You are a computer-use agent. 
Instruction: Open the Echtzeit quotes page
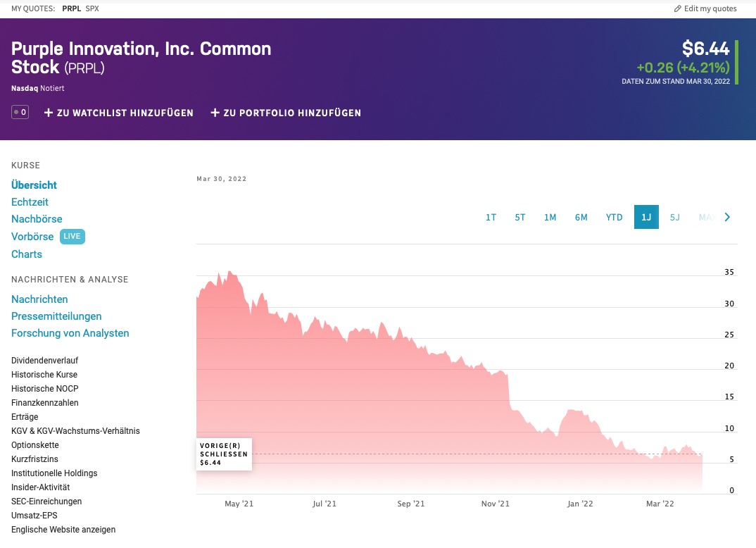point(30,202)
